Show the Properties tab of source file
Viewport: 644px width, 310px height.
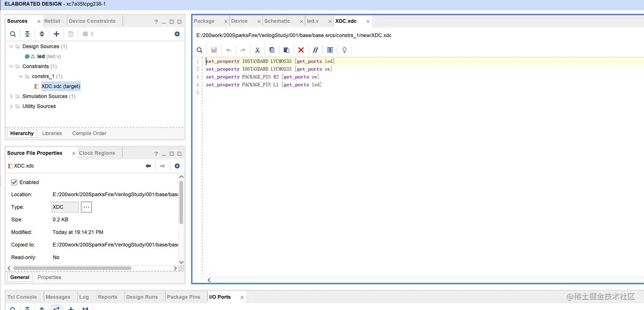(49, 277)
